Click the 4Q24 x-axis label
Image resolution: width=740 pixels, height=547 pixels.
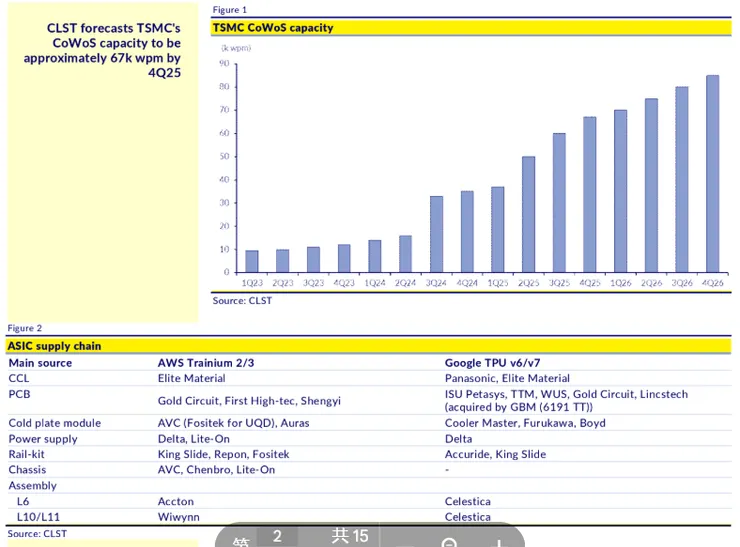[x=467, y=283]
